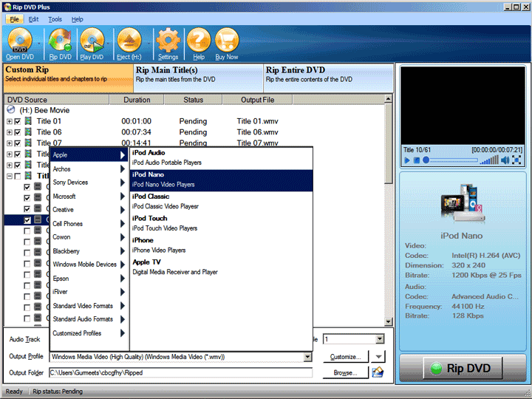The width and height of the screenshot is (532, 399).
Task: Click the Bee Movie disc icon
Action: pos(11,109)
